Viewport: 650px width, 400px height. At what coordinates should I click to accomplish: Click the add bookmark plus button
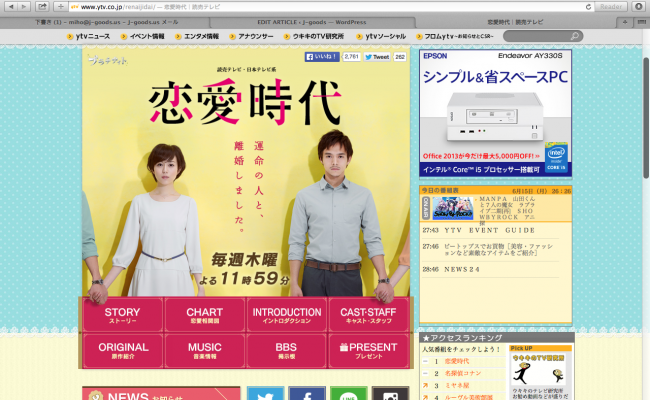pos(61,6)
